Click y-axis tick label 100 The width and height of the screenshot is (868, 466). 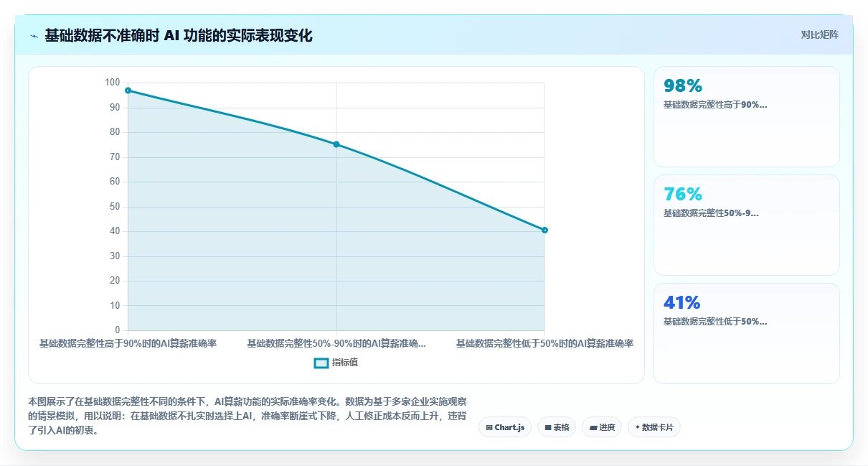point(113,83)
